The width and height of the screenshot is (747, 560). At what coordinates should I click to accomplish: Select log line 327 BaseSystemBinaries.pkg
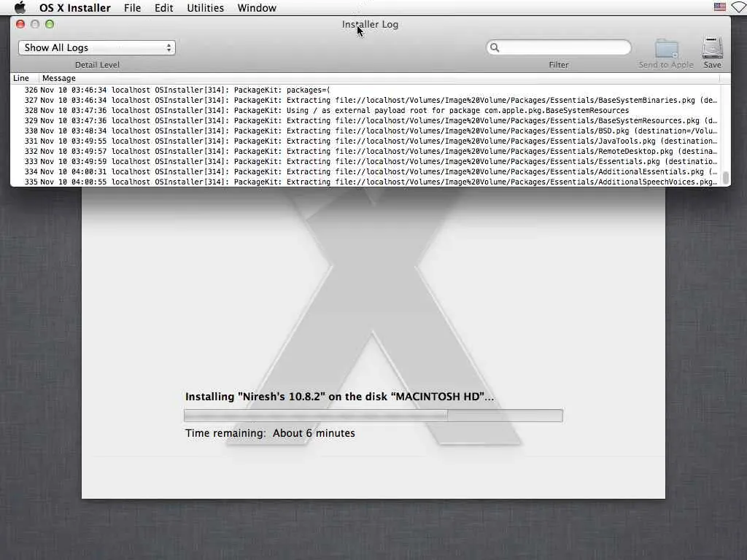(365, 100)
